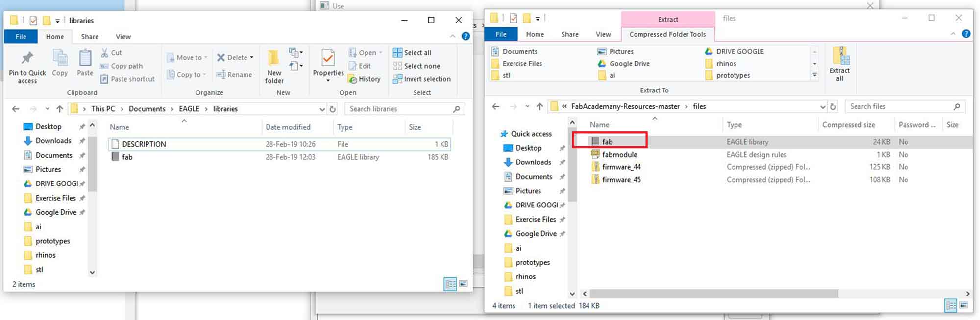Go up one level in files window

pyautogui.click(x=539, y=106)
